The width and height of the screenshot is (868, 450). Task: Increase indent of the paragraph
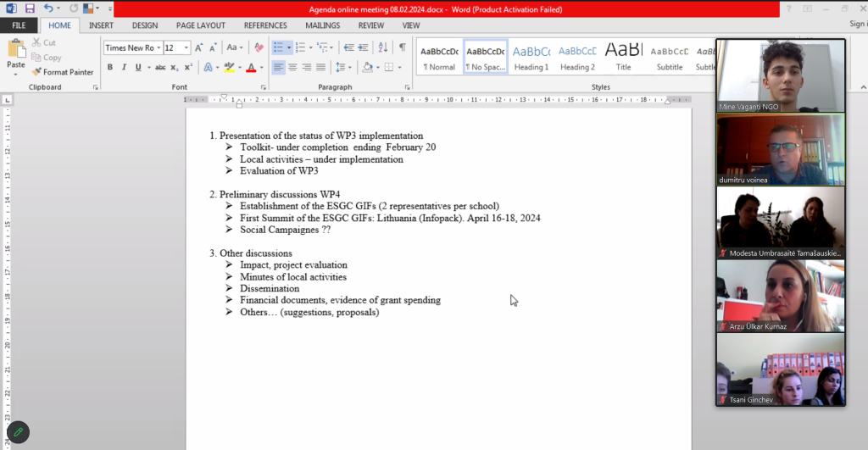[x=362, y=48]
